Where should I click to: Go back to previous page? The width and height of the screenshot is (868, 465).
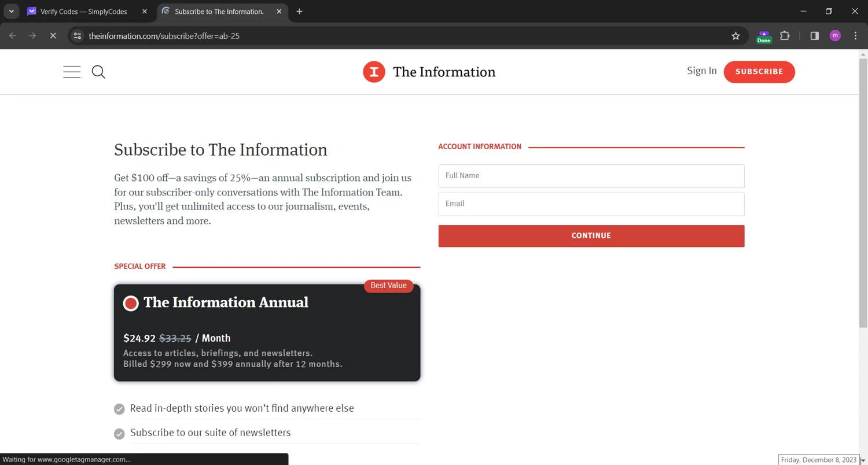coord(13,36)
